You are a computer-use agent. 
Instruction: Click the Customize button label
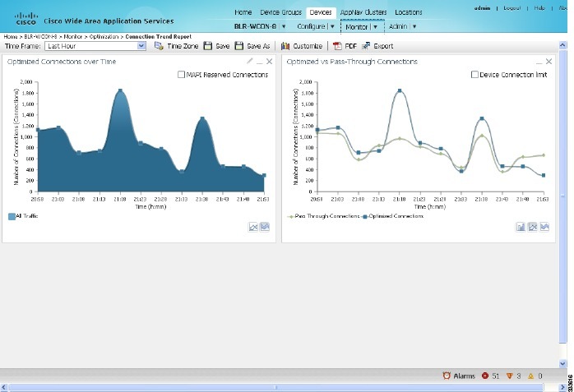[x=308, y=46]
